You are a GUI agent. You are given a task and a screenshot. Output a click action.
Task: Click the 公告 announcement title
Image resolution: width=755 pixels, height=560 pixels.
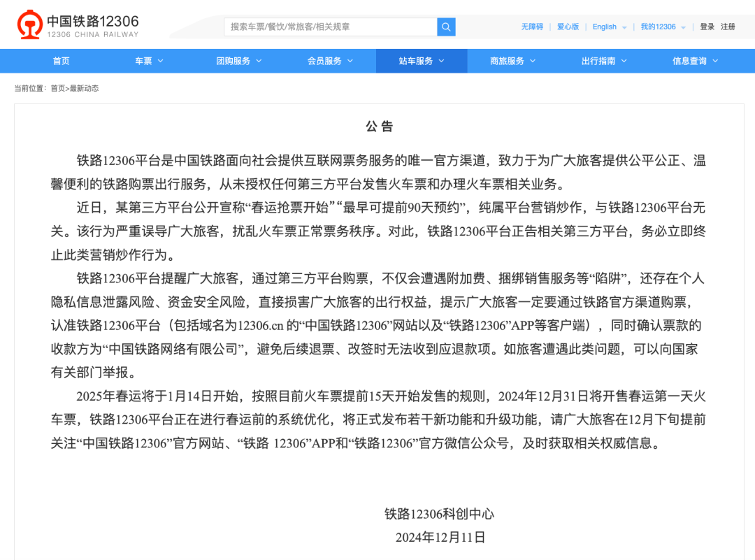pos(380,127)
